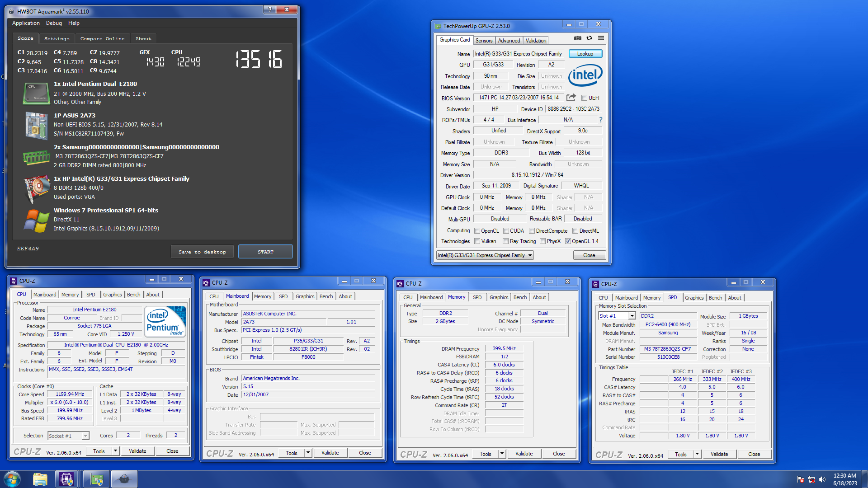Image resolution: width=868 pixels, height=488 pixels.
Task: Click the Save to desktop button
Action: [x=202, y=252]
